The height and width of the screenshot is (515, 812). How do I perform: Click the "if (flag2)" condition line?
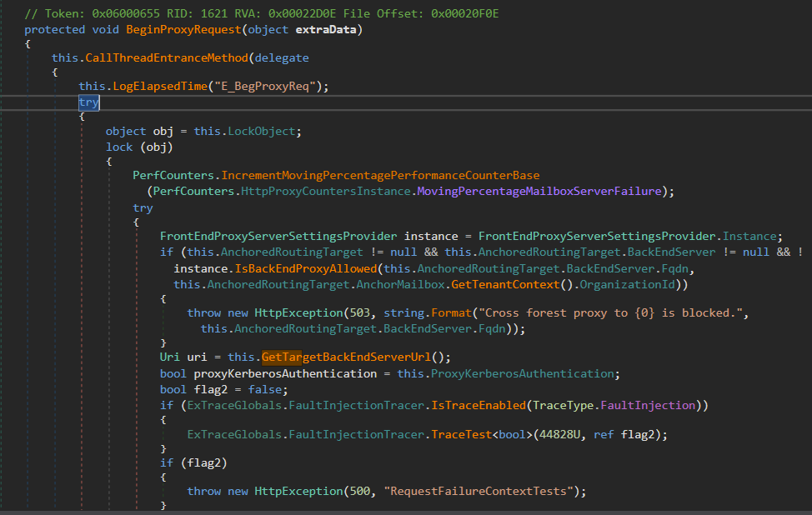[193, 463]
